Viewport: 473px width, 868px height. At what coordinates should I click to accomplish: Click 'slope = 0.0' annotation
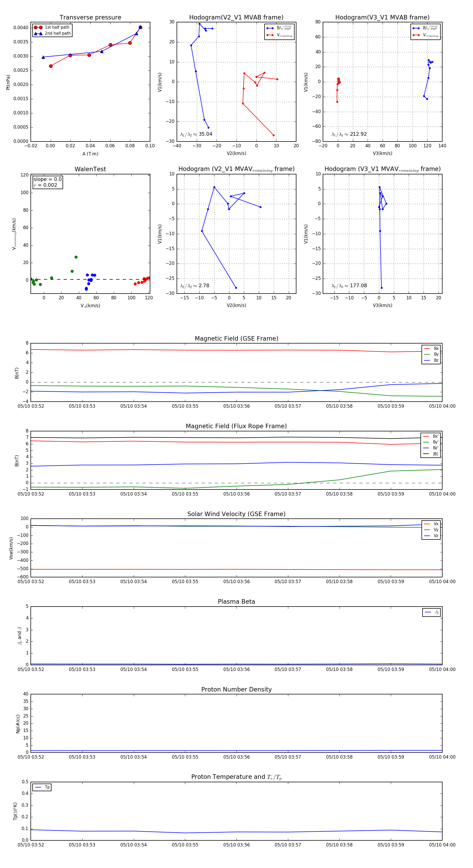[48, 179]
